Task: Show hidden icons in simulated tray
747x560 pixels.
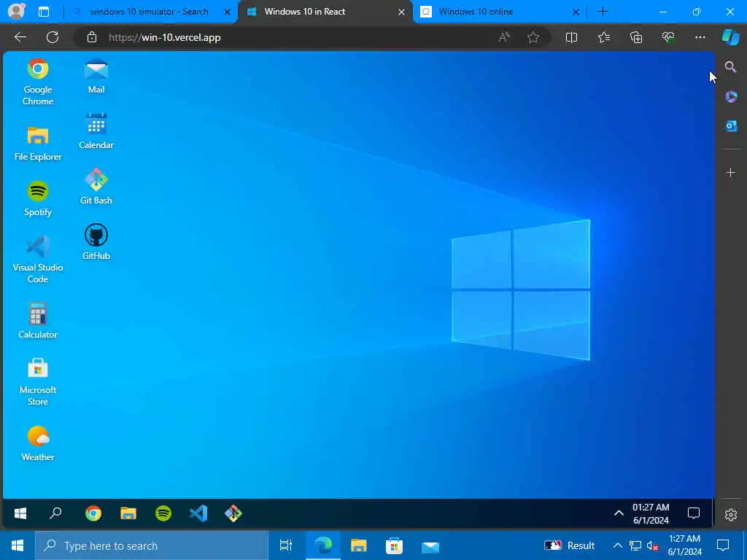Action: (x=619, y=513)
